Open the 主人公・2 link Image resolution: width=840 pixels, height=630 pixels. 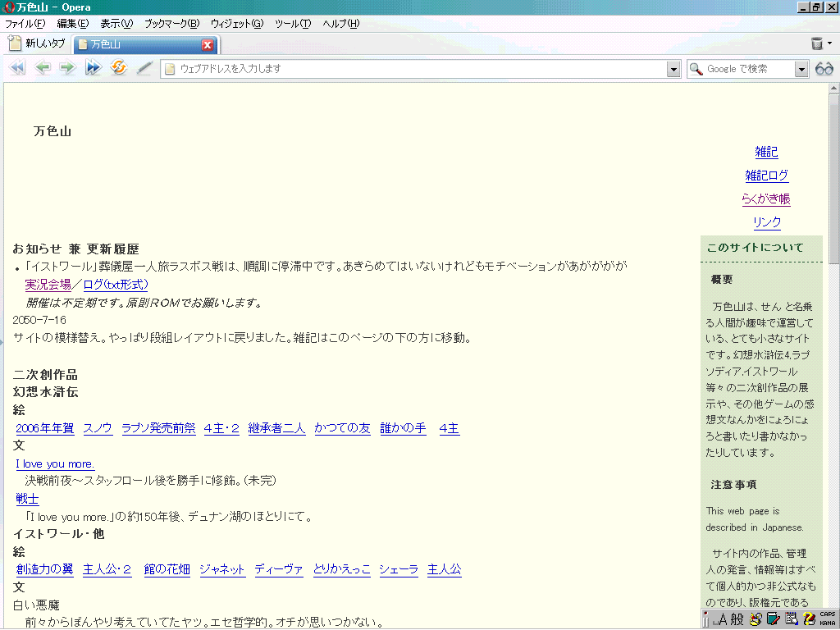[x=107, y=569]
